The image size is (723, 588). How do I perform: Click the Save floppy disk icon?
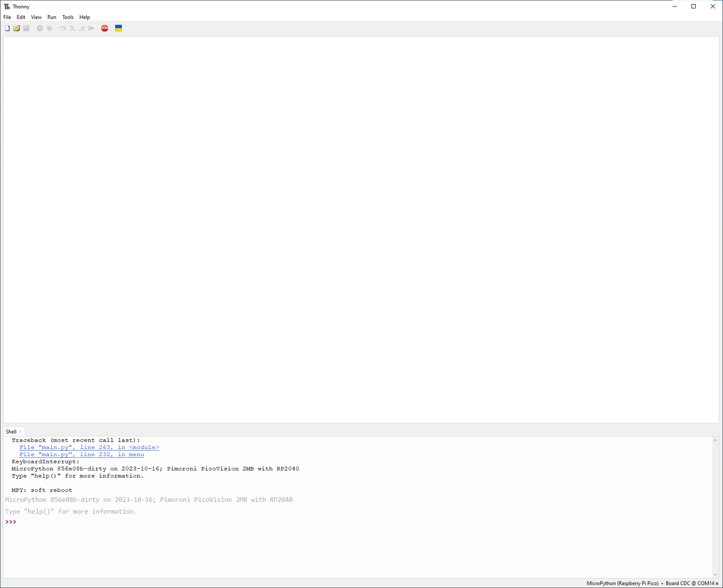pyautogui.click(x=27, y=28)
